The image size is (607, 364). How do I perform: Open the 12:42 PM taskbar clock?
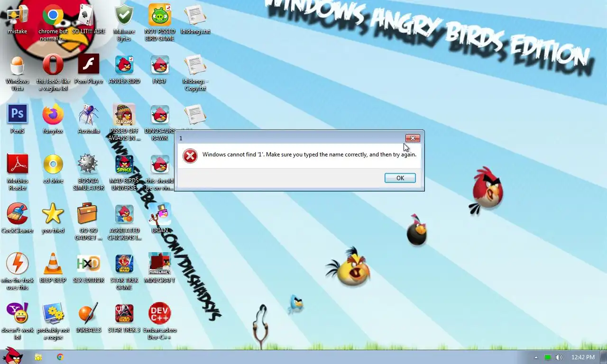[583, 357]
